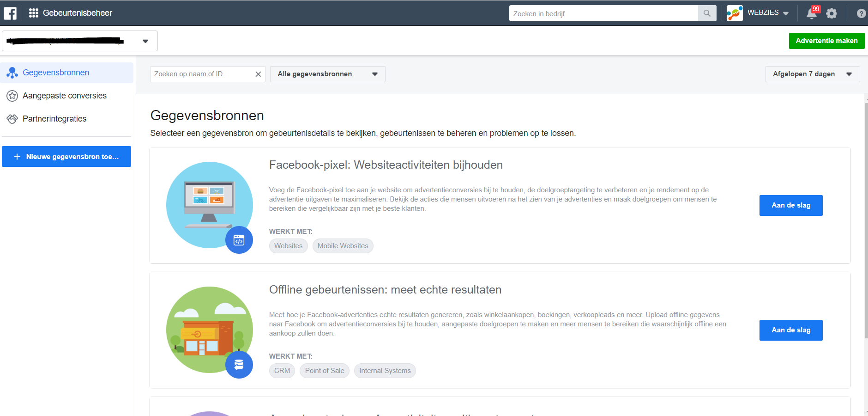Open the Alle gegevensbronnen filter dropdown
The width and height of the screenshot is (868, 416).
click(328, 74)
